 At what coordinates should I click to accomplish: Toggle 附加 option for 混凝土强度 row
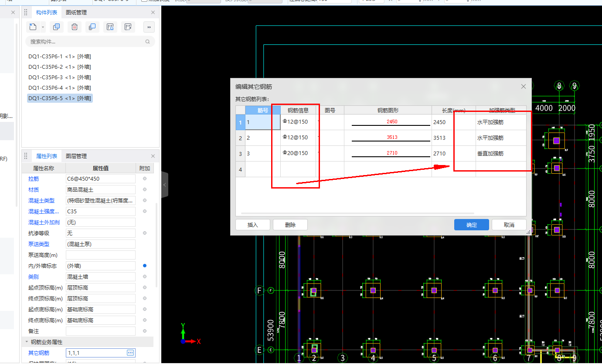145,211
